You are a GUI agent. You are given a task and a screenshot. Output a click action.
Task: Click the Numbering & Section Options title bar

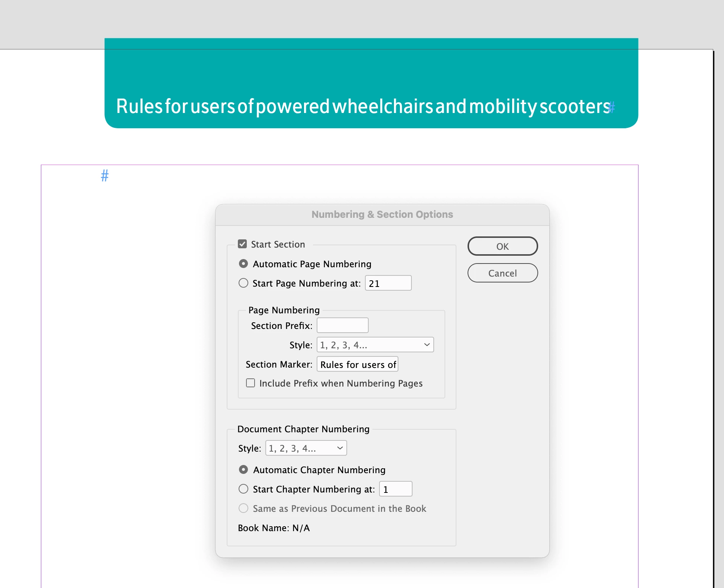(382, 214)
